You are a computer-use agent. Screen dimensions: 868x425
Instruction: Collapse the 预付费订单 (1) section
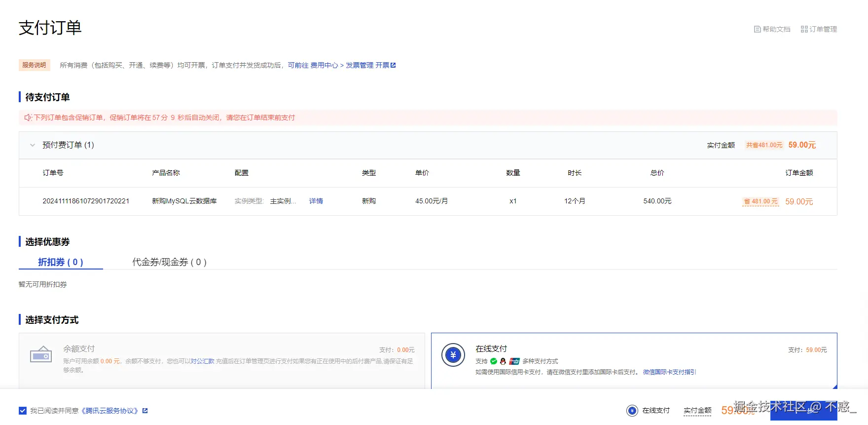[33, 145]
